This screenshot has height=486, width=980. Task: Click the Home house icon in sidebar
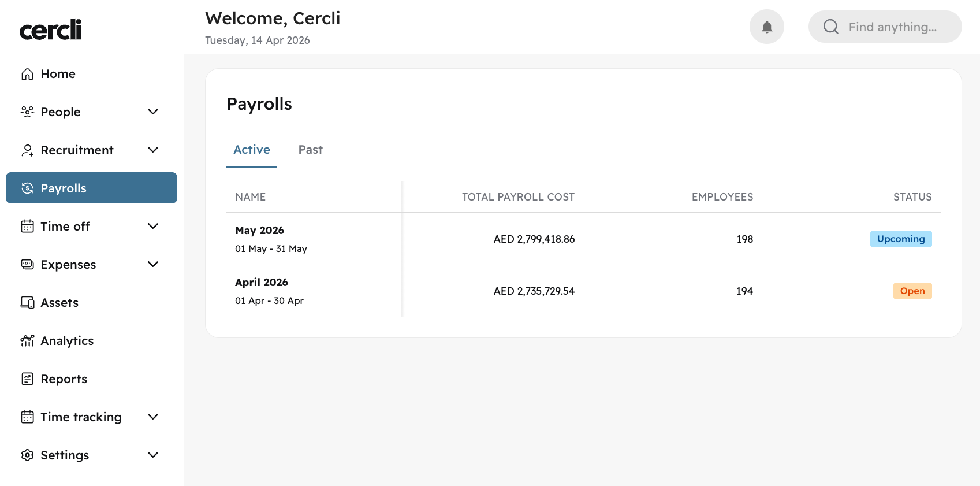(27, 74)
